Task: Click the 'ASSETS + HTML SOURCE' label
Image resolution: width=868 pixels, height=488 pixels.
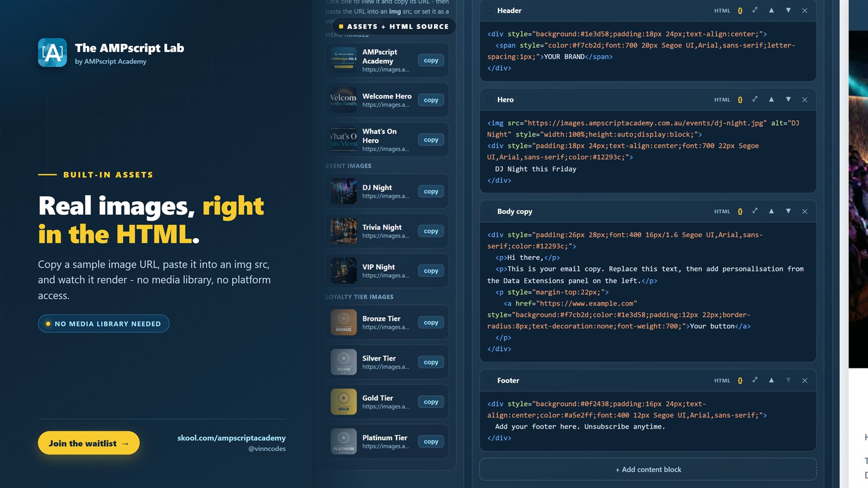Action: (x=393, y=26)
